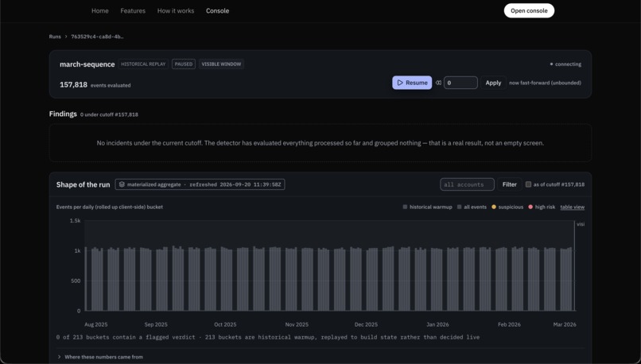This screenshot has width=641, height=364.
Task: Click the Findings heading
Action: [x=63, y=114]
